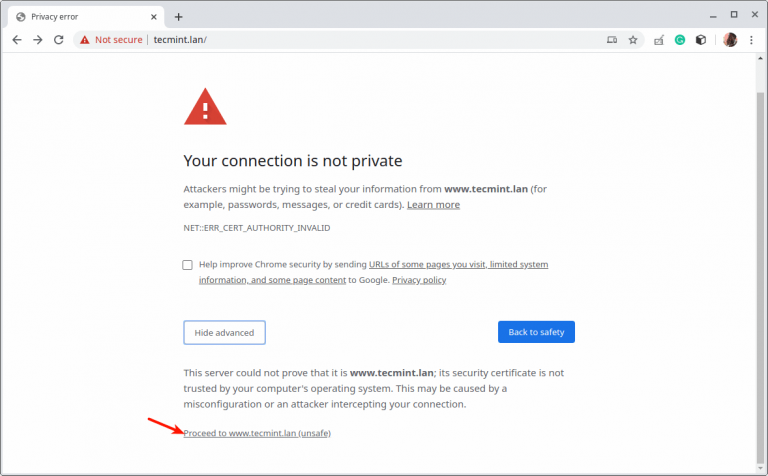Select the Privacy error tab
768x476 pixels.
[x=80, y=16]
